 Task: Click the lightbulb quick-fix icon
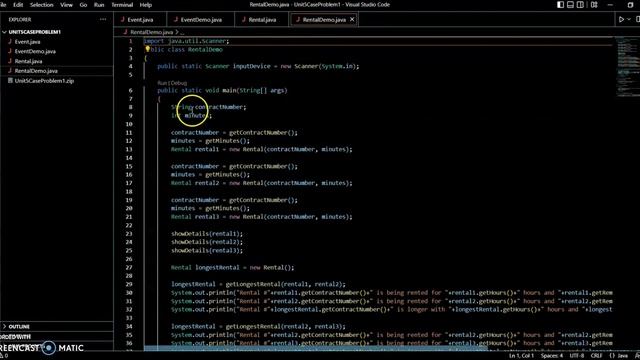click(x=147, y=49)
